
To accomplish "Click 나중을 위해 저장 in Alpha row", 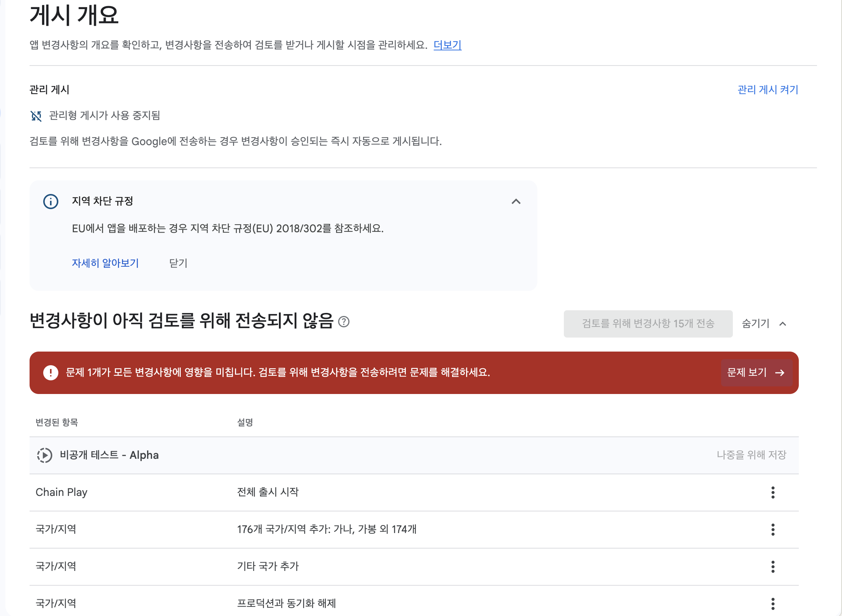I will [x=751, y=455].
